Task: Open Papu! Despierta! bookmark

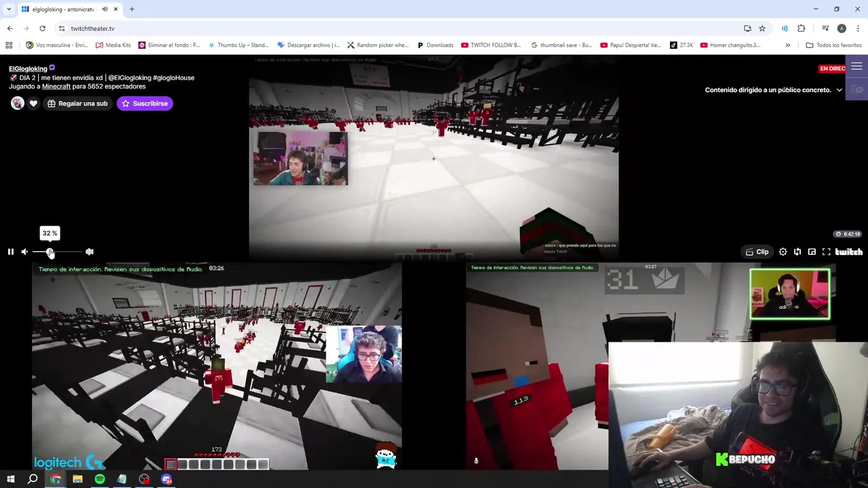Action: tap(631, 45)
